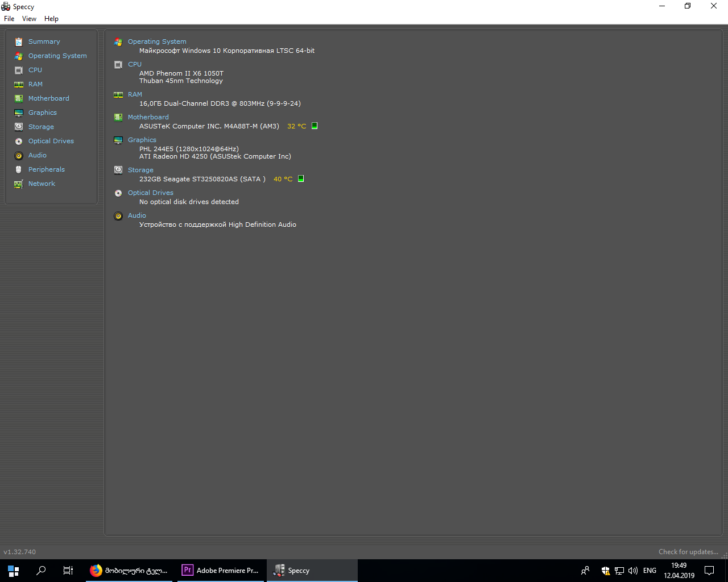Click the Operating System icon in the sidebar
Viewport: 728px width, 582px height.
pos(19,56)
